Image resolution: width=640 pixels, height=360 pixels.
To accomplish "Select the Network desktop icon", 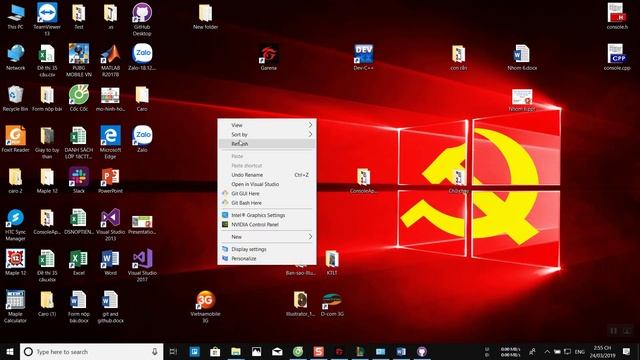I will (x=16, y=57).
